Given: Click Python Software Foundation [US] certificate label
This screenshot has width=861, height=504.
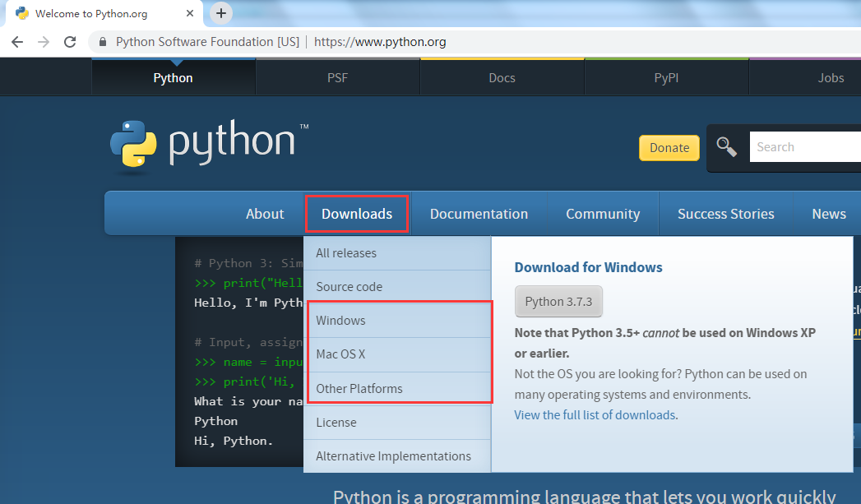Looking at the screenshot, I should point(207,42).
